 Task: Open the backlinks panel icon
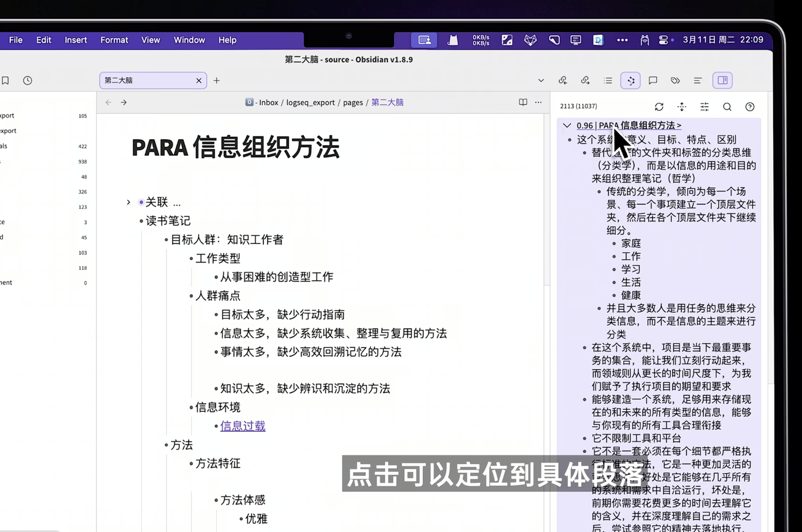pyautogui.click(x=563, y=80)
